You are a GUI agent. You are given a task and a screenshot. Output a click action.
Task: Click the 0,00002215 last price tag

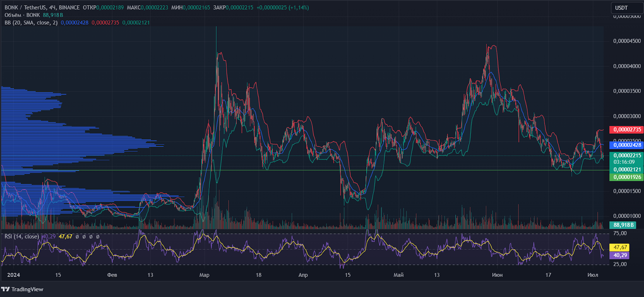click(627, 155)
